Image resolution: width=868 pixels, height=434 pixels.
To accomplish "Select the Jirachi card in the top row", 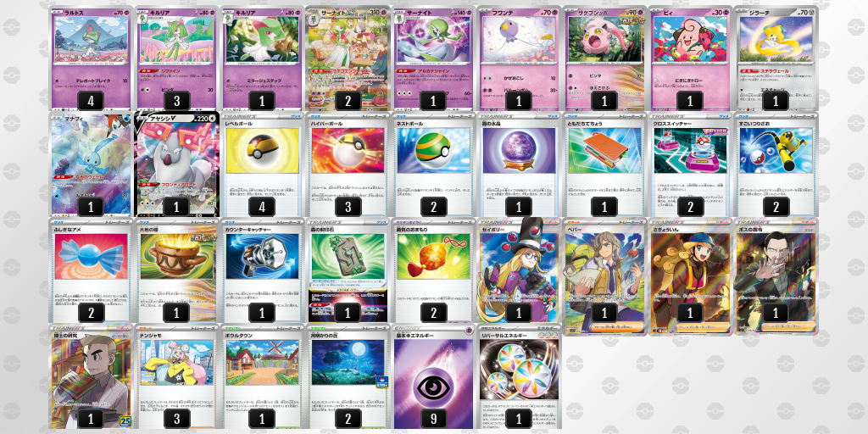I will pyautogui.click(x=776, y=58).
